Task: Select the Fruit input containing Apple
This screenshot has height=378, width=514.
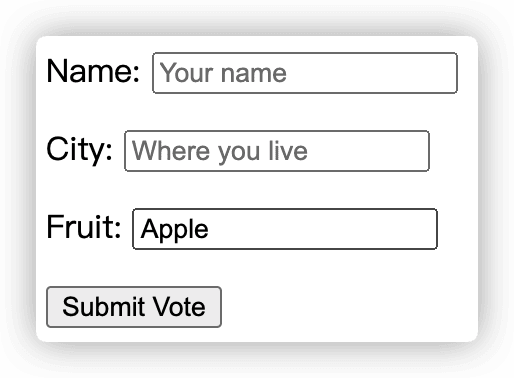Action: 285,229
